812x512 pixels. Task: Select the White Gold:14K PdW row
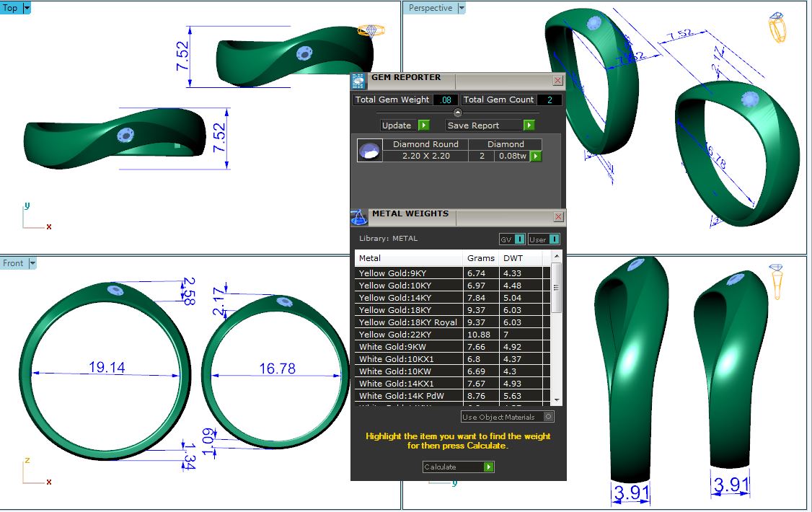(x=408, y=396)
